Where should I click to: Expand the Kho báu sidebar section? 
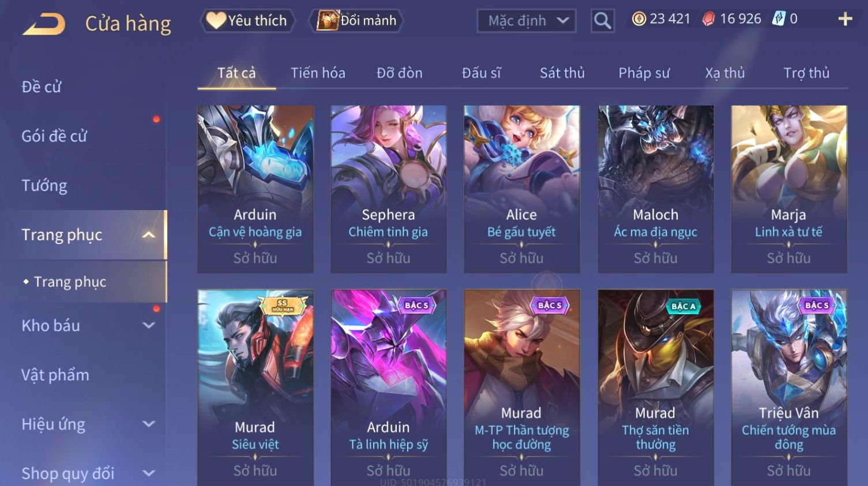[x=148, y=326]
